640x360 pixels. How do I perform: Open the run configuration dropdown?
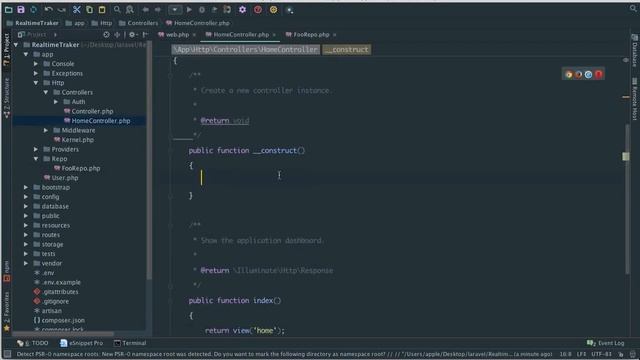pos(175,9)
